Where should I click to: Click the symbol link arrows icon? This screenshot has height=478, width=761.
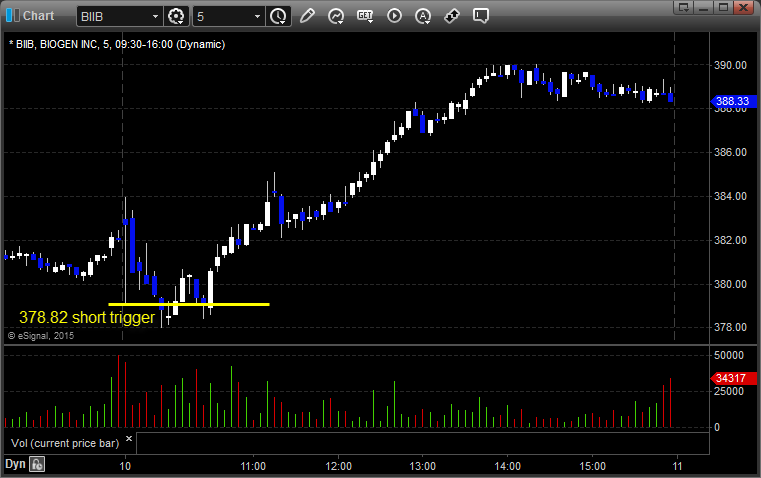click(x=452, y=16)
